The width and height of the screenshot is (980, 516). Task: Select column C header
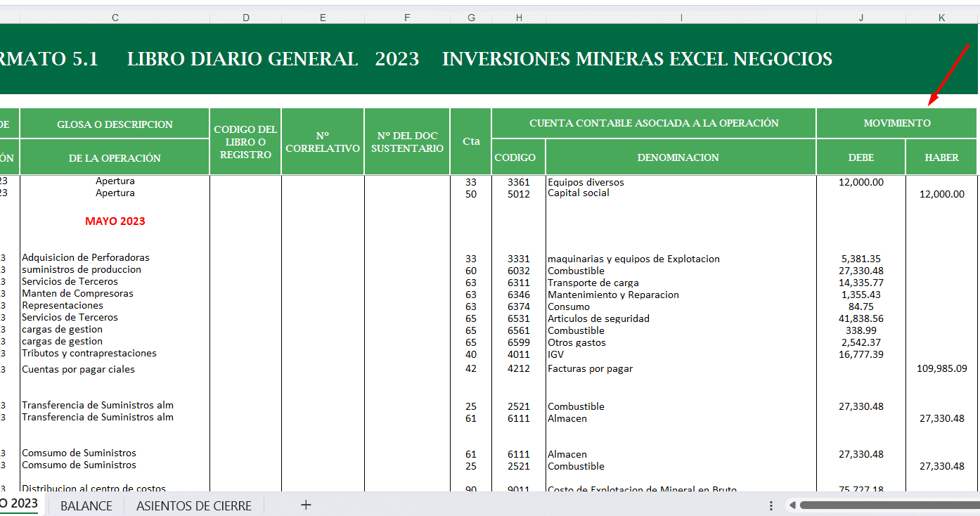coord(115,18)
